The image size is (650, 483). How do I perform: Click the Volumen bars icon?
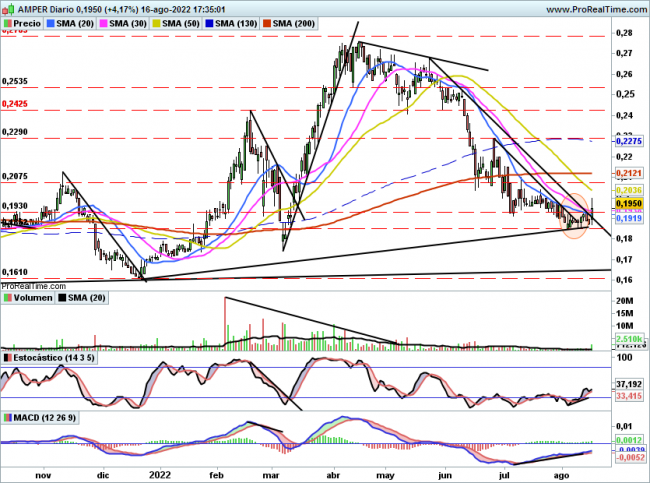pyautogui.click(x=7, y=296)
